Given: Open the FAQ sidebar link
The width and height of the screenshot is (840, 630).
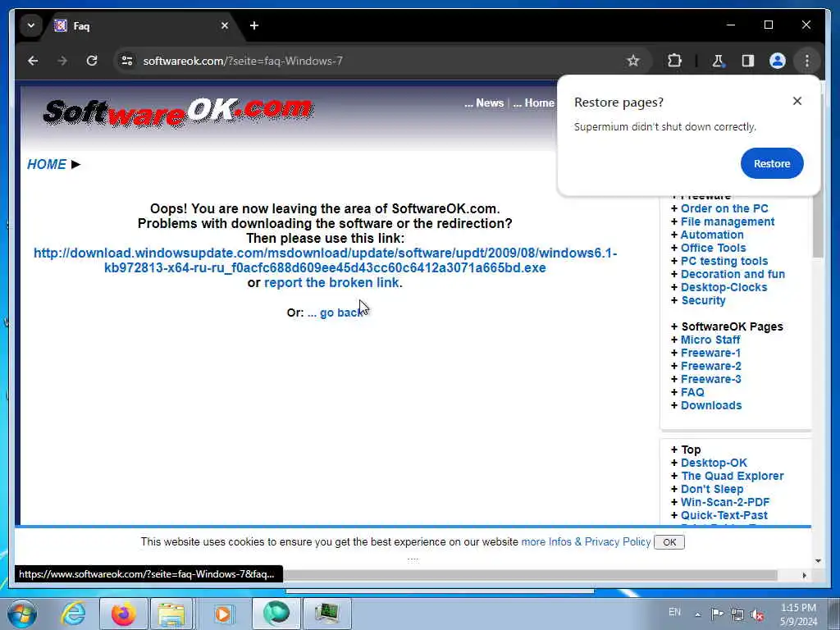Looking at the screenshot, I should pos(692,392).
